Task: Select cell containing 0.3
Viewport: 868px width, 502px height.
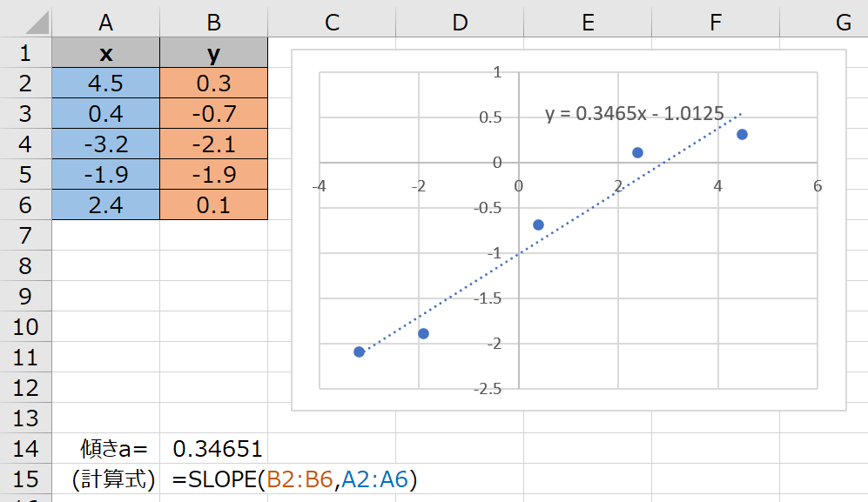Action: [213, 84]
